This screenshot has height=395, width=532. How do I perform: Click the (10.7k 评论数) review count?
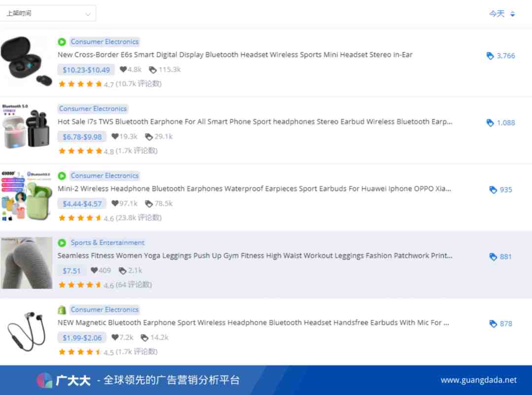138,83
